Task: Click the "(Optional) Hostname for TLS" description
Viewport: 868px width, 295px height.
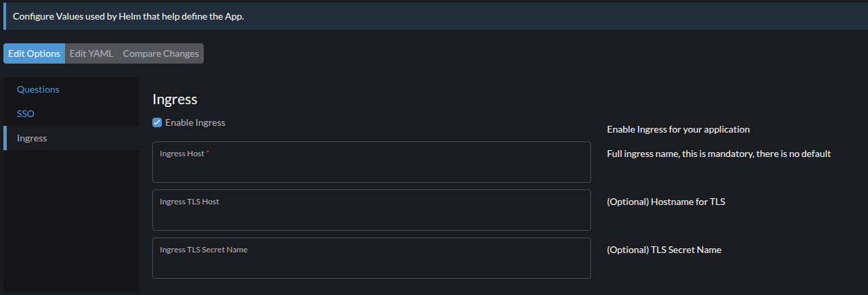Action: [x=666, y=202]
